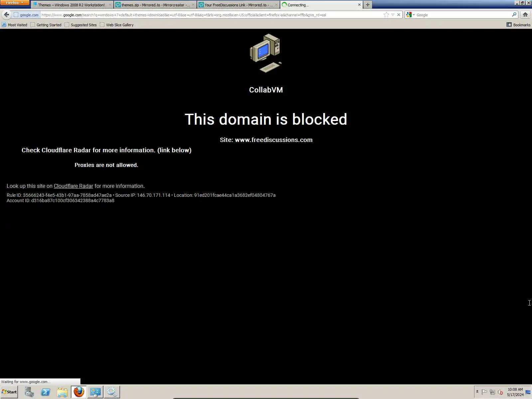The height and width of the screenshot is (399, 532).
Task: Open Server Manager from the taskbar
Action: [x=29, y=392]
